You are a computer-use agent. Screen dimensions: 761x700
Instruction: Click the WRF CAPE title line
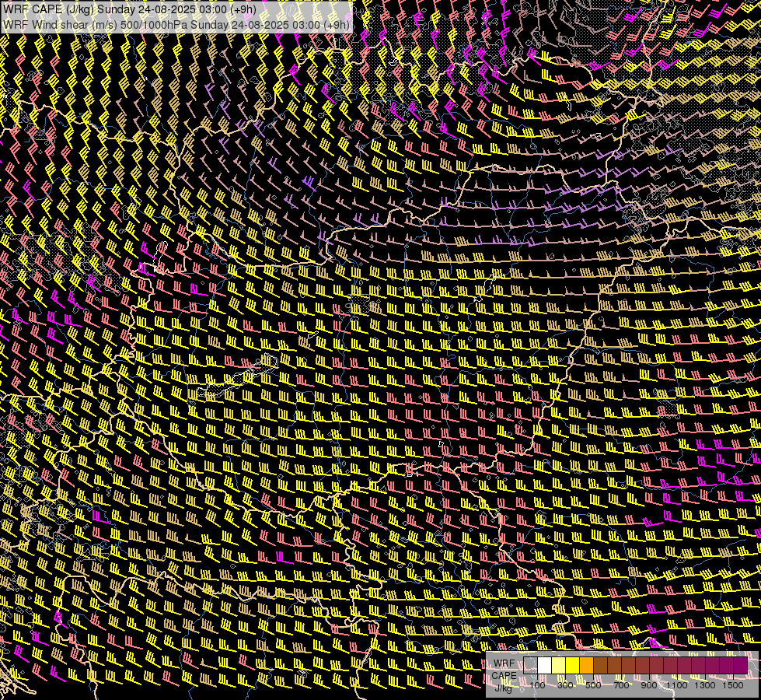coord(130,9)
